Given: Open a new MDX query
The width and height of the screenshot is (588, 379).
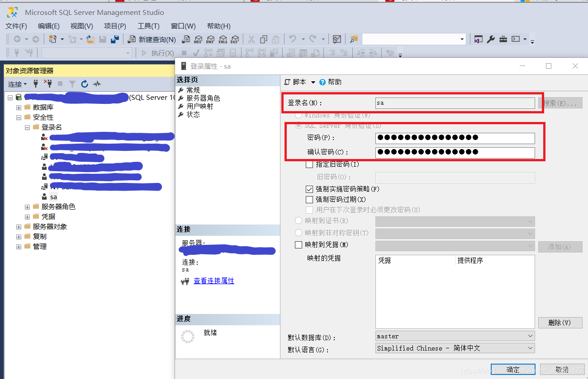Looking at the screenshot, I should click(198, 39).
